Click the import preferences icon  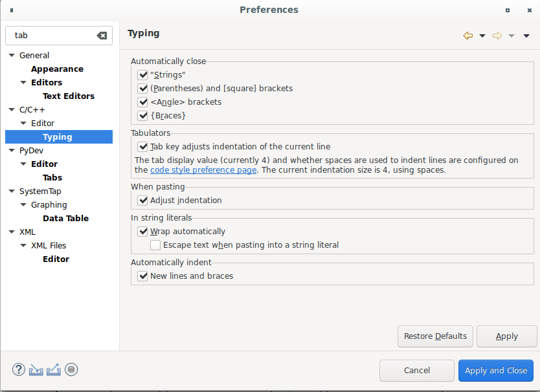pos(36,370)
